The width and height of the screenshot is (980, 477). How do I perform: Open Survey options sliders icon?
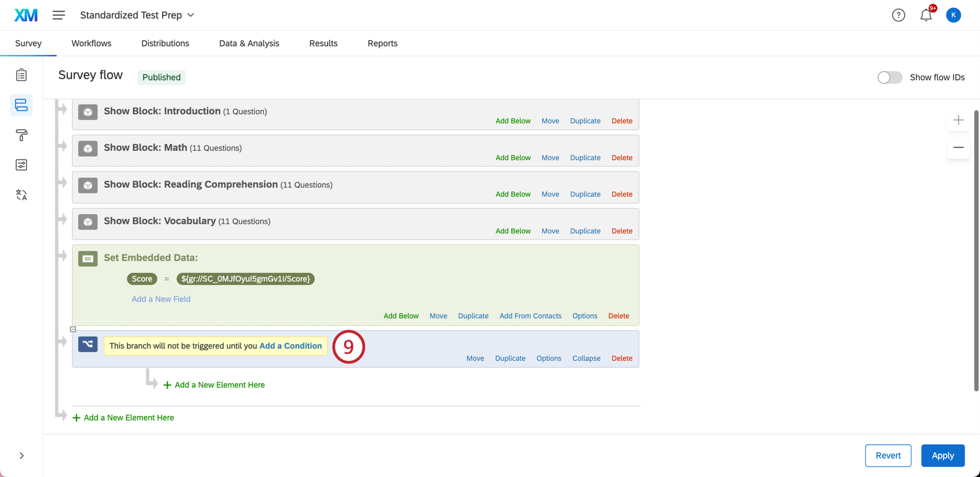click(21, 165)
